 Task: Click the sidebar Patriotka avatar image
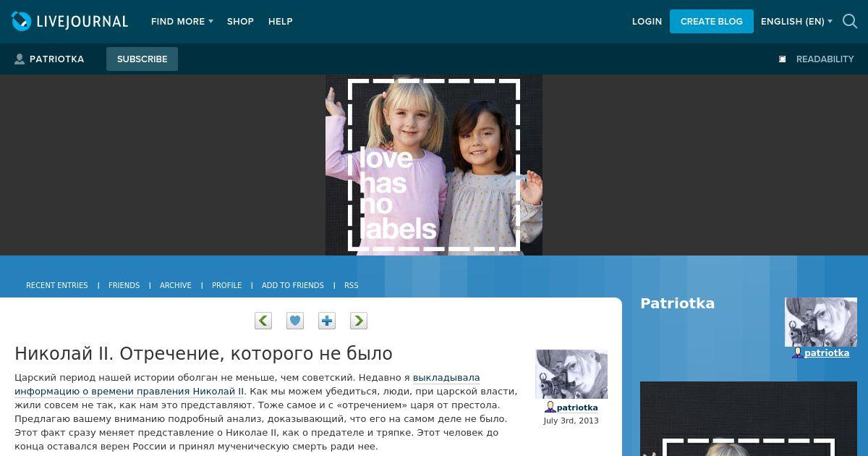tap(821, 322)
